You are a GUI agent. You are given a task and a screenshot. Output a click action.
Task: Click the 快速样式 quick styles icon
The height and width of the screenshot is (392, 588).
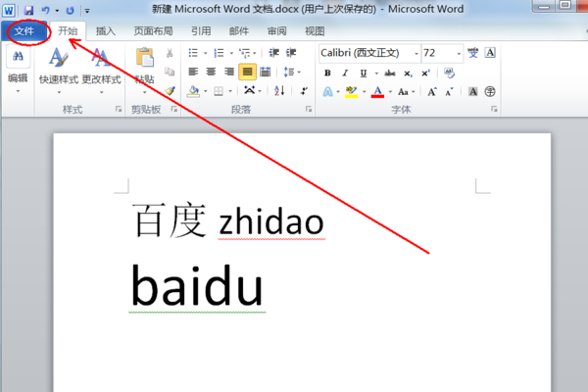59,58
